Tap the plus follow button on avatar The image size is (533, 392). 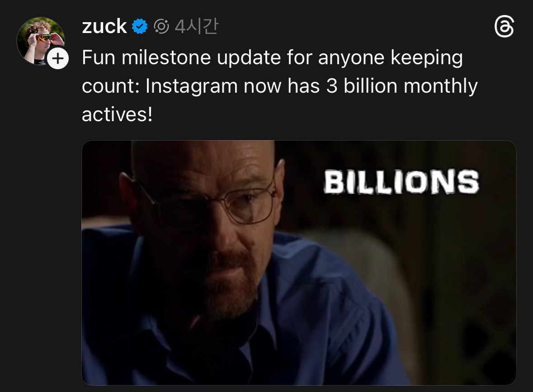click(58, 58)
